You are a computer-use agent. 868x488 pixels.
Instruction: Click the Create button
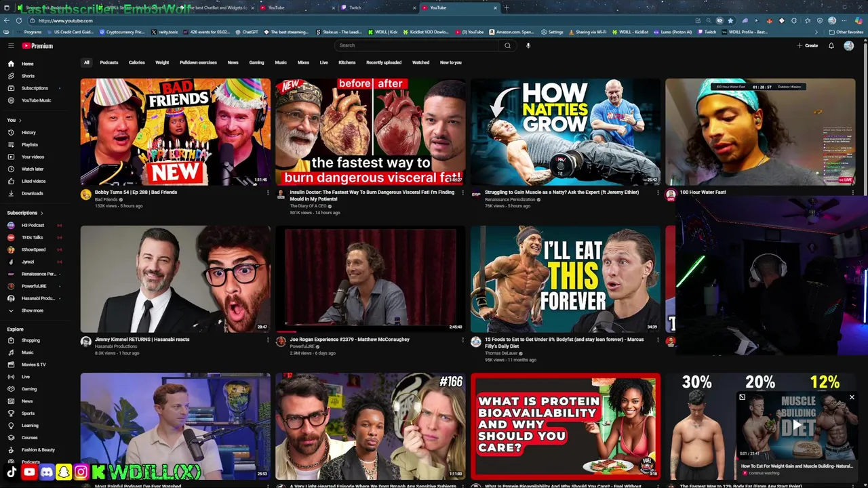(808, 45)
